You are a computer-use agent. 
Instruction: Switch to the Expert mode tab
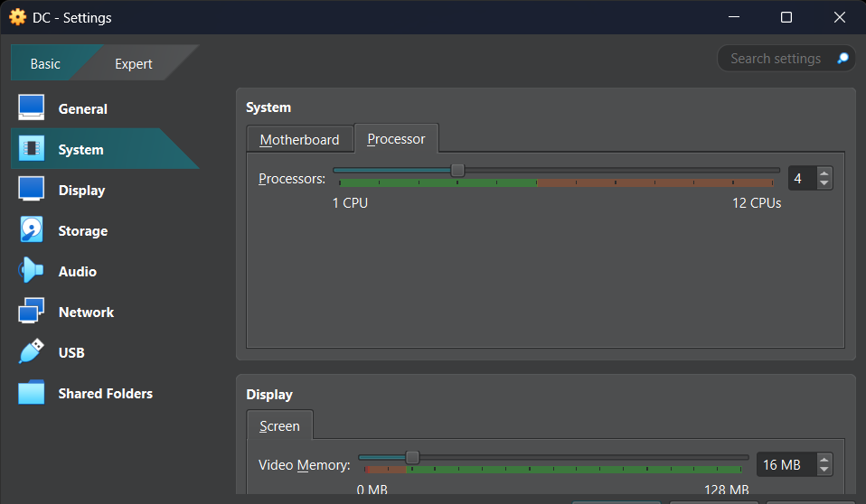(133, 64)
